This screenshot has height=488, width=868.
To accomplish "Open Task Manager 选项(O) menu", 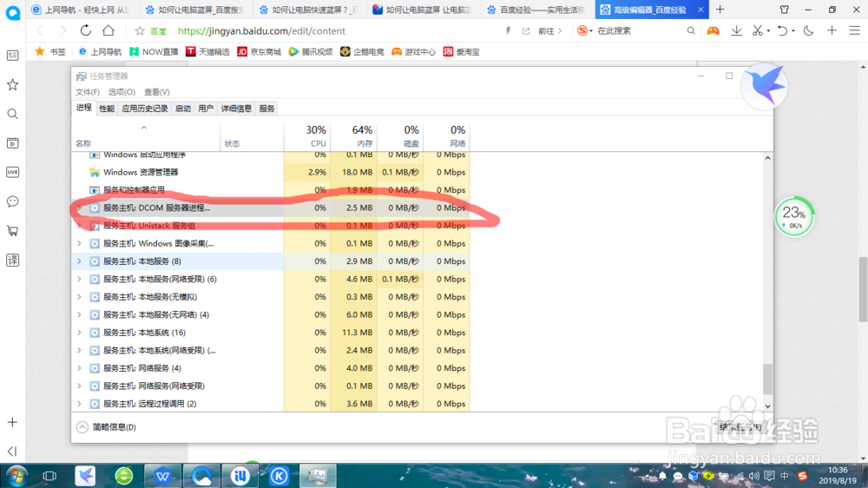I will tap(122, 92).
